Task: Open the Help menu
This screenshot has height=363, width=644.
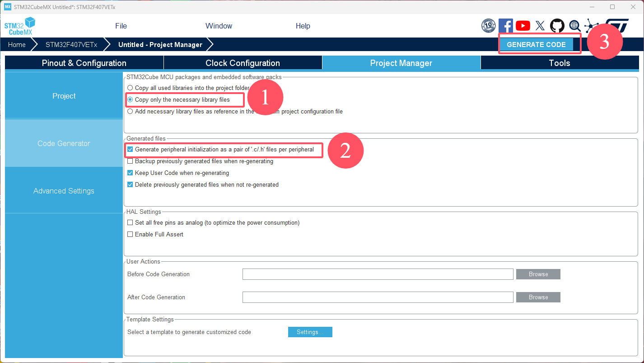Action: pyautogui.click(x=303, y=26)
